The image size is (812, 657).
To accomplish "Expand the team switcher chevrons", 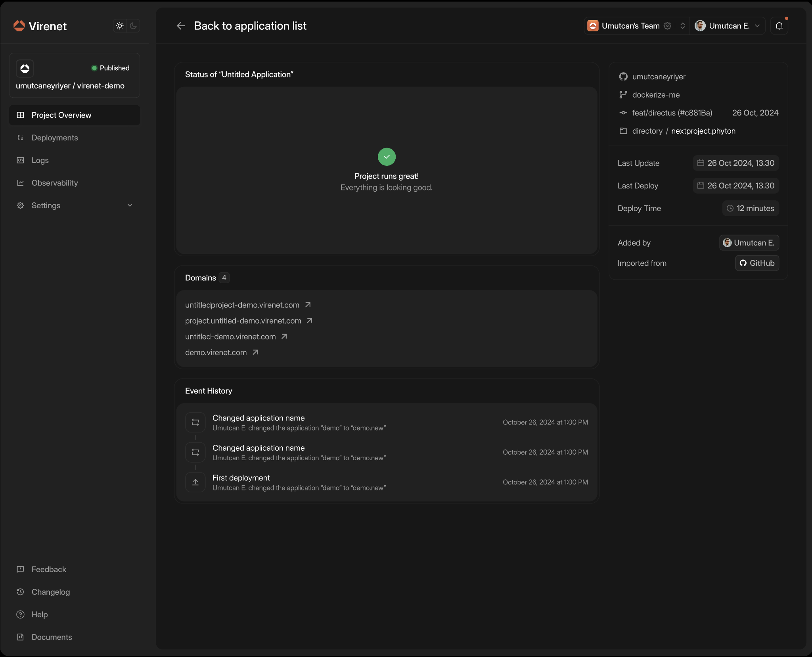I will (x=683, y=26).
